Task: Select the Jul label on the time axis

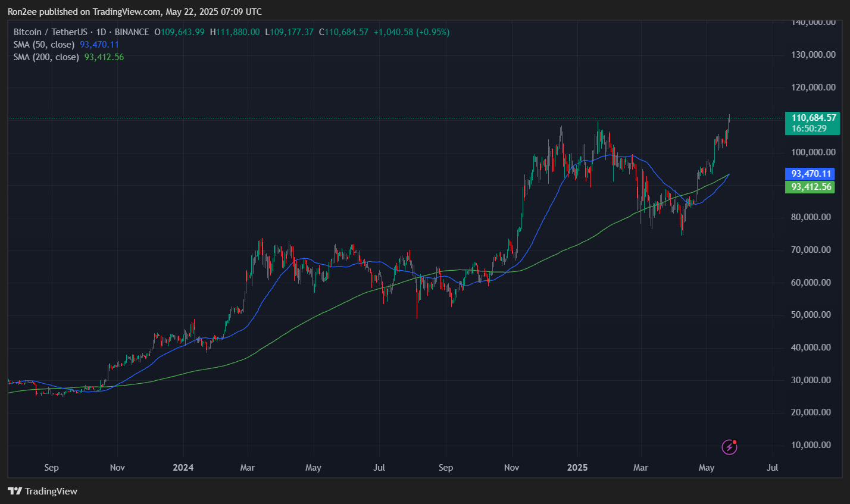Action: pyautogui.click(x=772, y=468)
